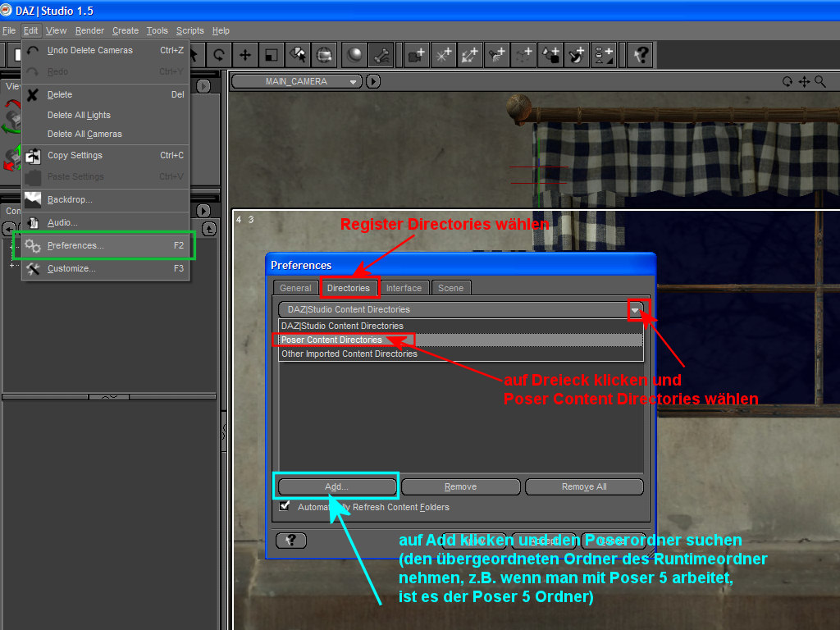The height and width of the screenshot is (630, 840).
Task: Click the figure plus toolbar icon
Action: (x=604, y=55)
